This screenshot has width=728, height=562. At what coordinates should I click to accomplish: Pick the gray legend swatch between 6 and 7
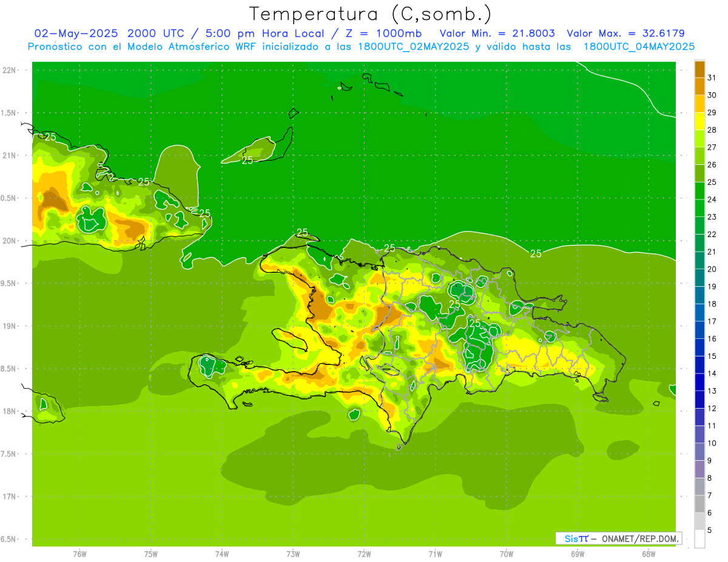[699, 504]
